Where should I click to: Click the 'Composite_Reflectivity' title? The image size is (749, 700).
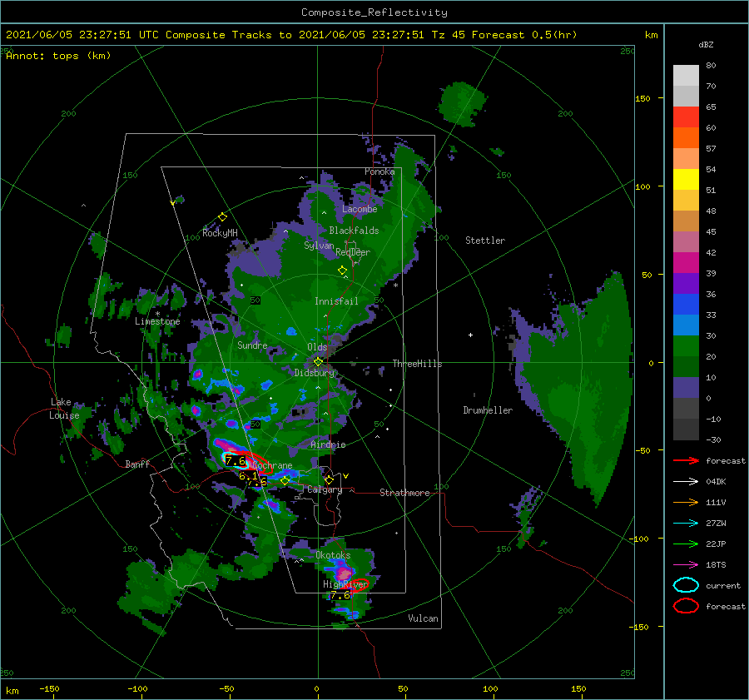(x=374, y=12)
